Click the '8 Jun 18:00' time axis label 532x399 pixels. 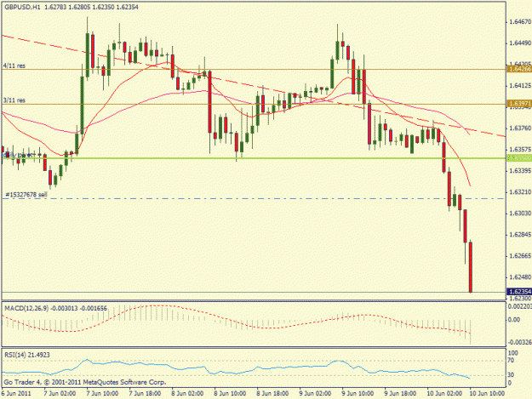click(x=272, y=394)
